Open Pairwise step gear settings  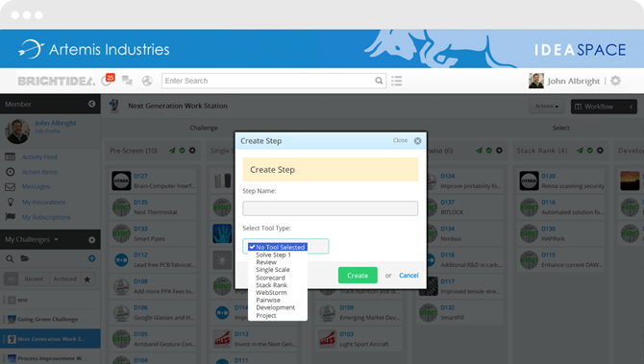(499, 151)
